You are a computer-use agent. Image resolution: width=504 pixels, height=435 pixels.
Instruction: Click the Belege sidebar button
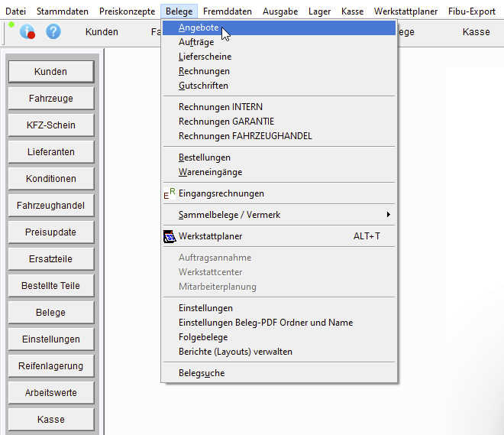pyautogui.click(x=51, y=313)
